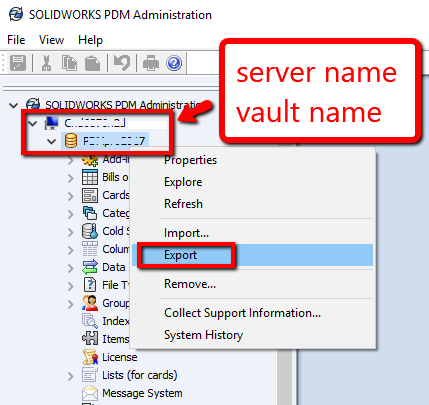Image resolution: width=429 pixels, height=405 pixels.
Task: Click the Groups people icon
Action: coord(90,303)
